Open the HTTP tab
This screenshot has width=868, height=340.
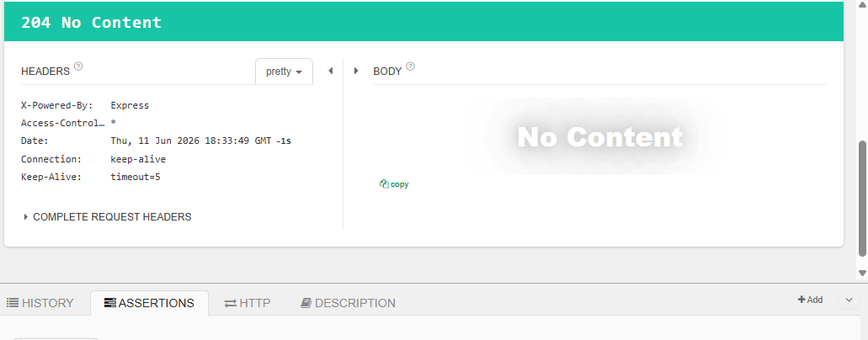pyautogui.click(x=248, y=303)
